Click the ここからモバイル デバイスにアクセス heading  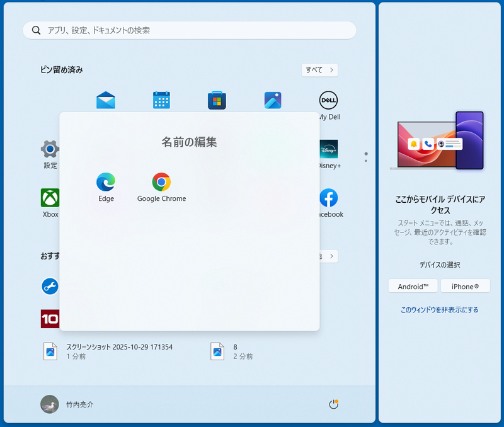(x=440, y=205)
